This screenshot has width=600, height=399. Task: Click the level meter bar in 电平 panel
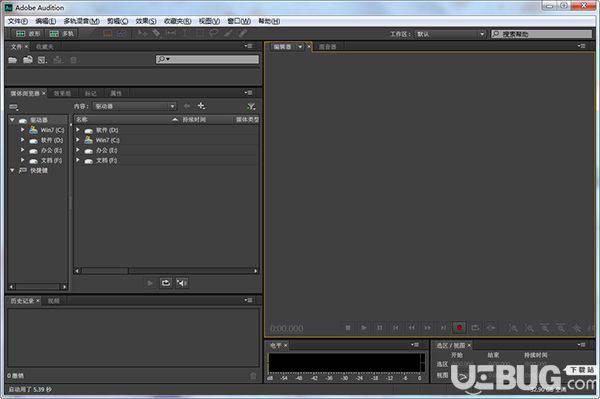[x=347, y=362]
